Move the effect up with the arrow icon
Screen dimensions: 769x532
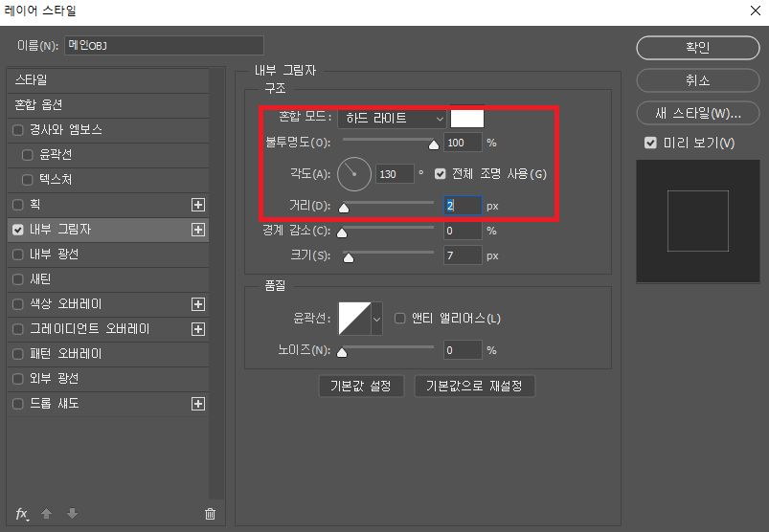[x=47, y=514]
